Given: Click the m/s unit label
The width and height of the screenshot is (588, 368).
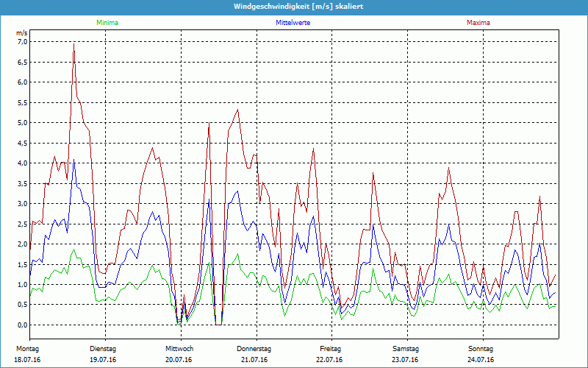Looking at the screenshot, I should [22, 33].
